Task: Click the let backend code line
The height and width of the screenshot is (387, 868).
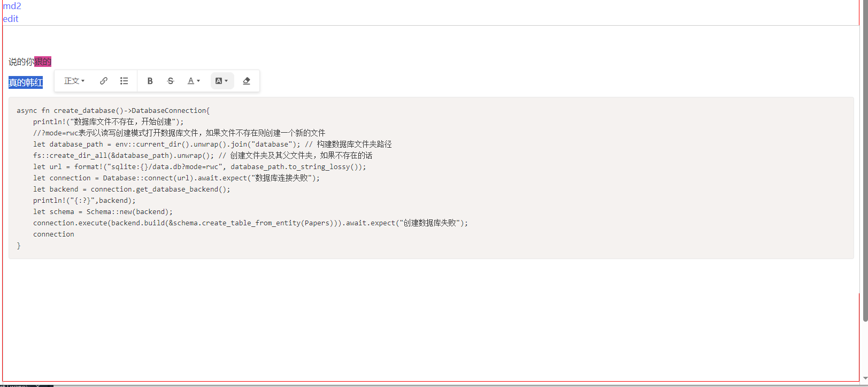Action: point(132,189)
